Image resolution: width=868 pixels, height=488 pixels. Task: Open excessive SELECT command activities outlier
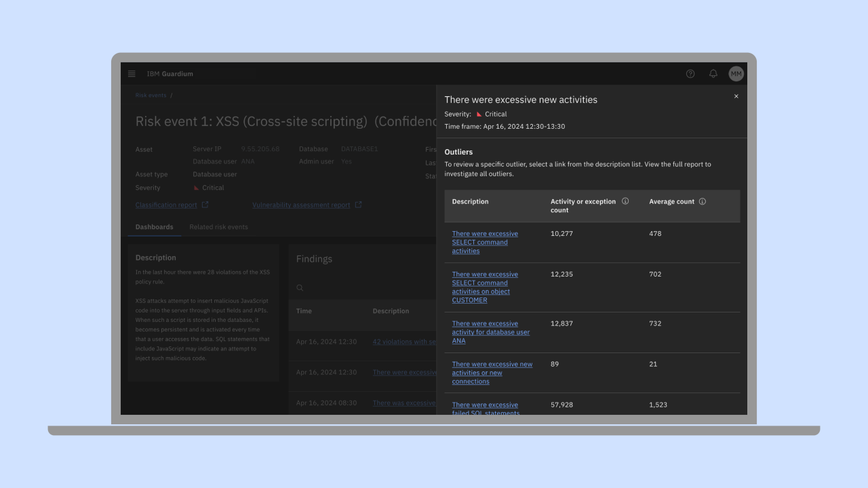point(485,243)
